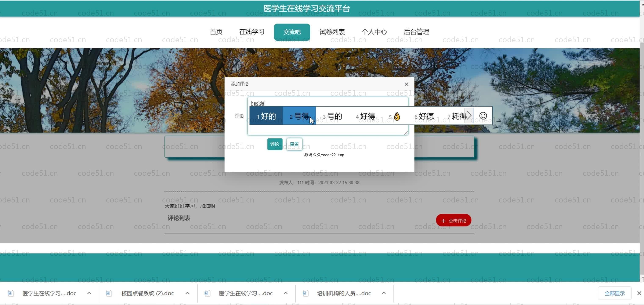Select candidate 4 好得
644x305 pixels.
365,116
